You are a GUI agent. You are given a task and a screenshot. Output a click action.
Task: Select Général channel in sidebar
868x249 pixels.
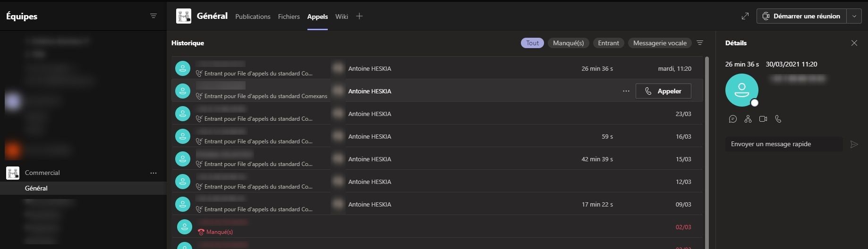click(83, 188)
